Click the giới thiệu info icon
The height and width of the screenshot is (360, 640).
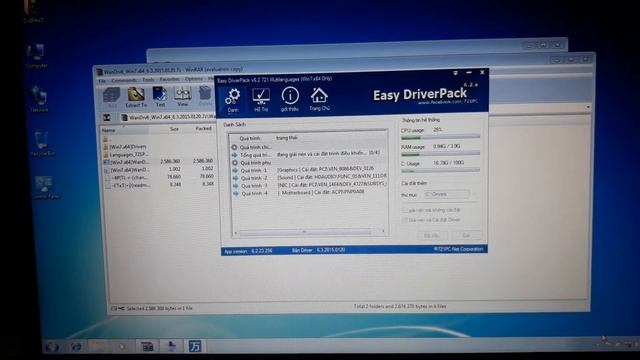coord(290,99)
